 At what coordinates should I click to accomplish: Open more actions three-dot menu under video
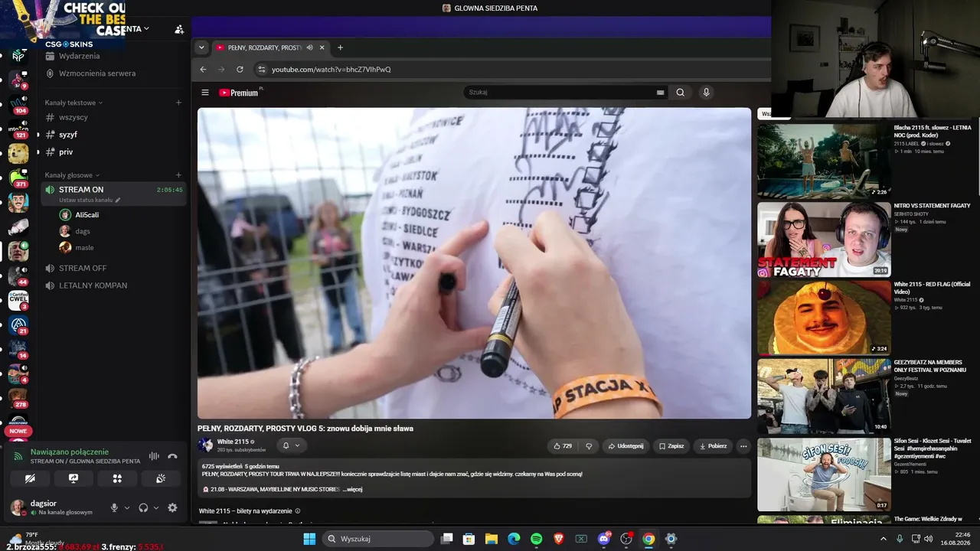(x=743, y=445)
